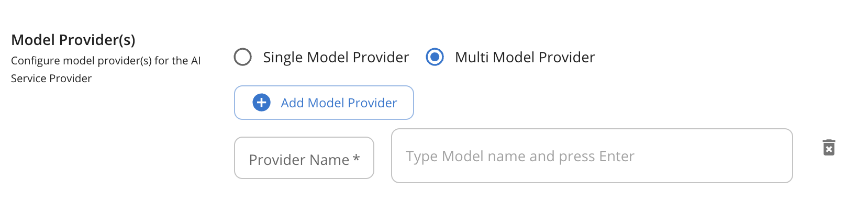
Task: Click the asterisk beside Provider Name
Action: [x=357, y=158]
